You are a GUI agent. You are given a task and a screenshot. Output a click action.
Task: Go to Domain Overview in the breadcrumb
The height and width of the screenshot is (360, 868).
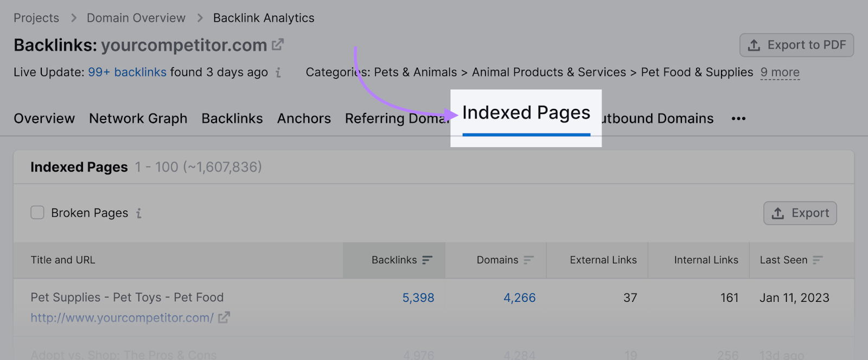[x=136, y=17]
